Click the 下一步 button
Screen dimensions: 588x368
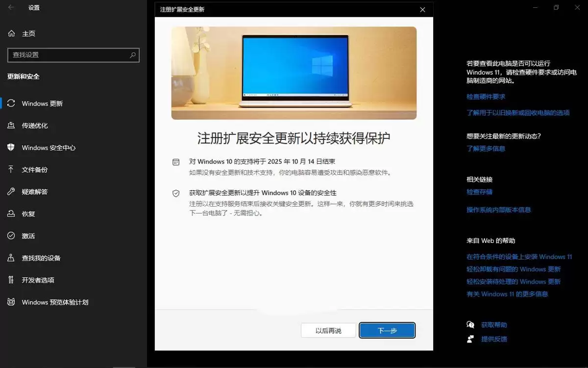[x=387, y=330]
